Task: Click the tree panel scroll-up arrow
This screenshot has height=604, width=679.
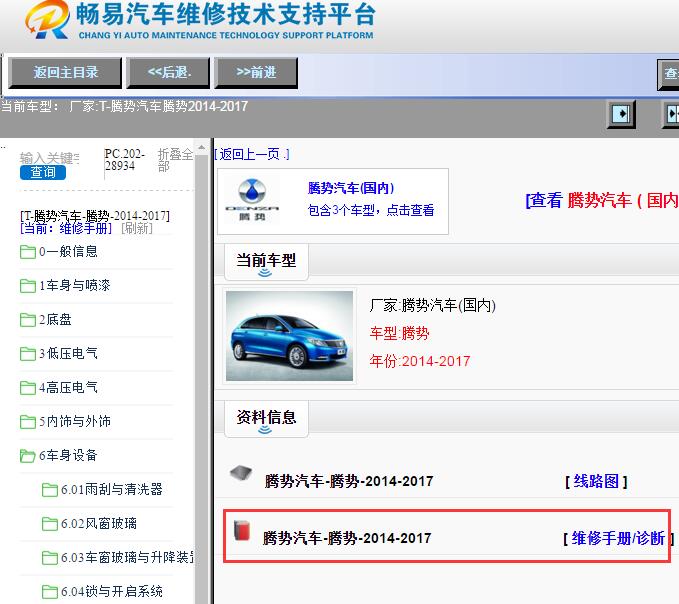Action: click(x=201, y=148)
